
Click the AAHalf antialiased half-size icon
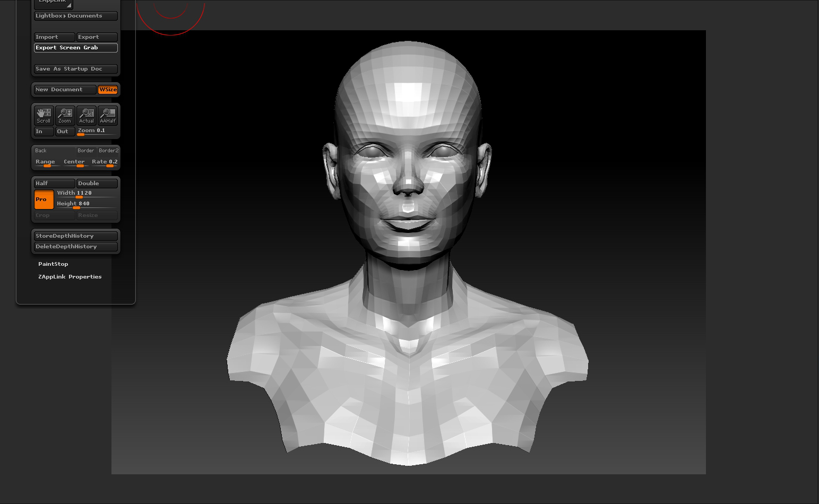click(x=108, y=116)
